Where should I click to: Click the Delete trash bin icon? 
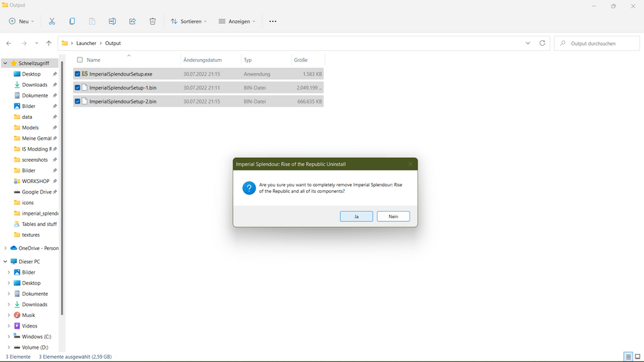point(152,21)
